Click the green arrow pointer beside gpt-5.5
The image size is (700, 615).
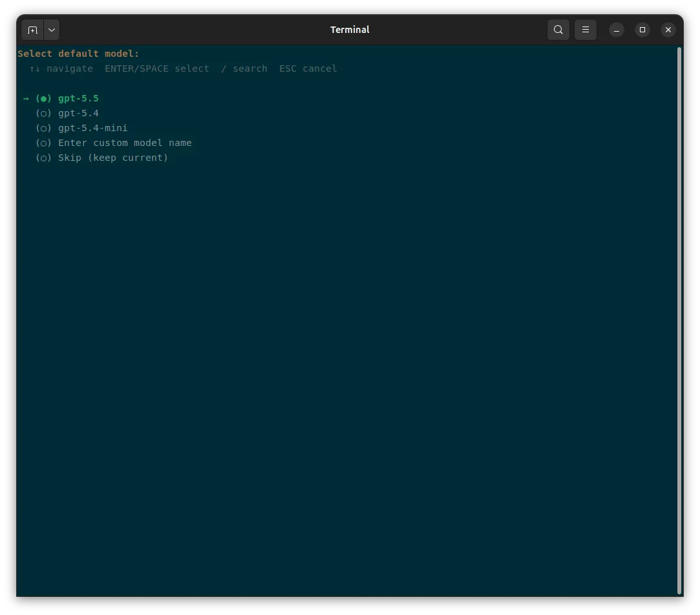point(26,99)
